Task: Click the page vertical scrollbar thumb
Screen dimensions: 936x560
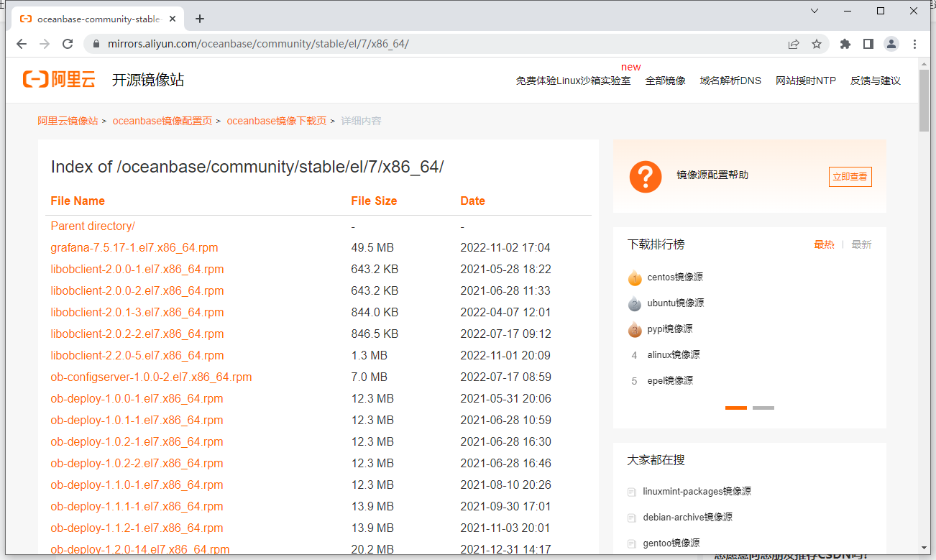Action: coord(924,100)
